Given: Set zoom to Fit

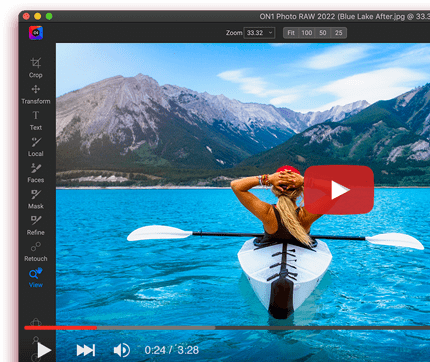Looking at the screenshot, I should (291, 33).
